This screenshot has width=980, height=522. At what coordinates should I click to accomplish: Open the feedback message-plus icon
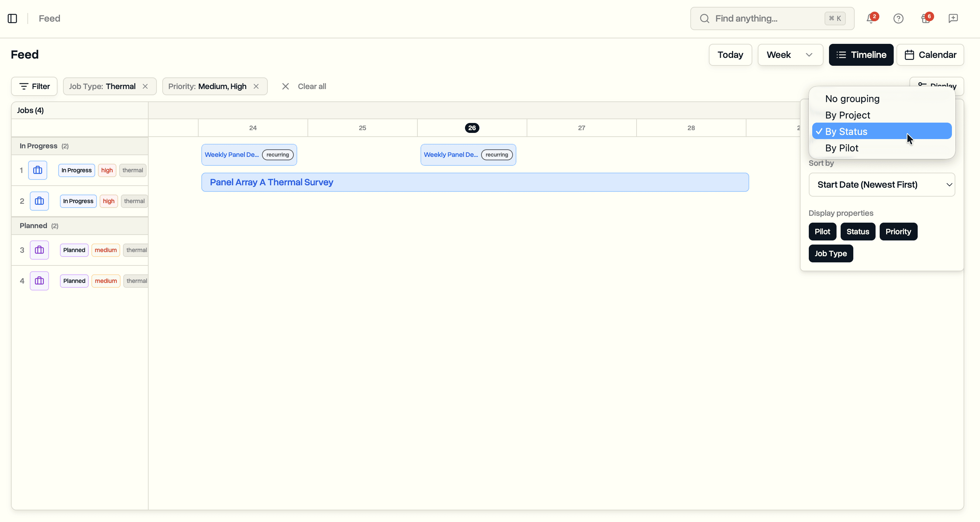click(x=953, y=18)
